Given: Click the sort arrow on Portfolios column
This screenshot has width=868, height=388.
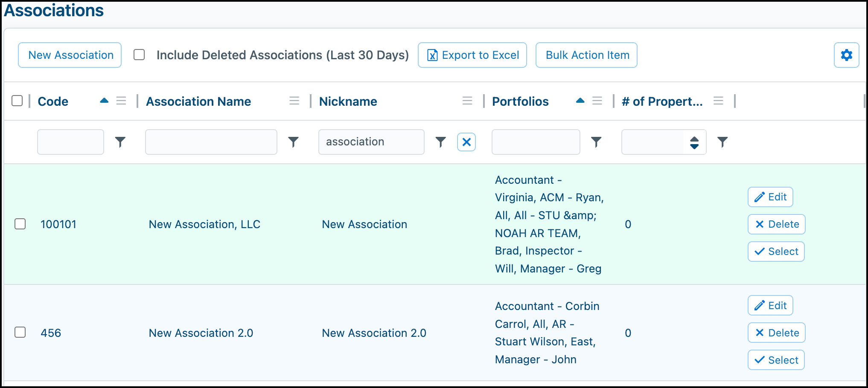Looking at the screenshot, I should [x=580, y=101].
